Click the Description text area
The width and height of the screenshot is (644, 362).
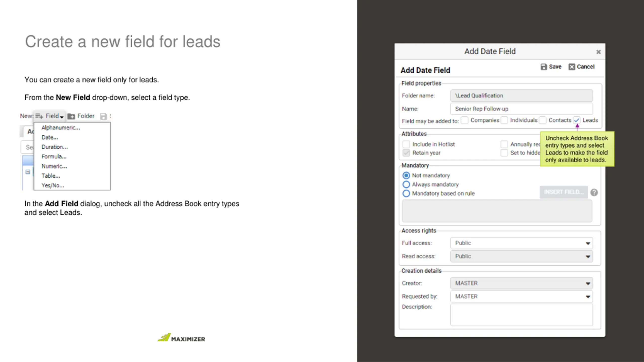521,315
